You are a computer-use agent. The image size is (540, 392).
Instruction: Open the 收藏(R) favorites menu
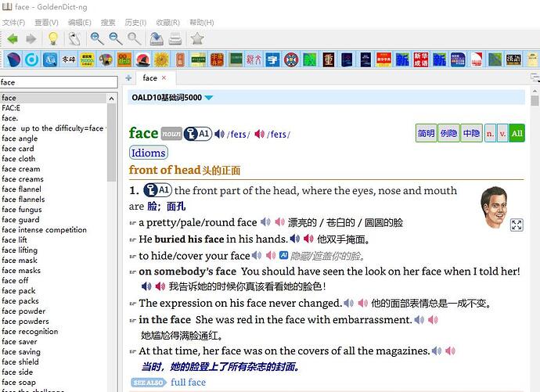pos(168,23)
